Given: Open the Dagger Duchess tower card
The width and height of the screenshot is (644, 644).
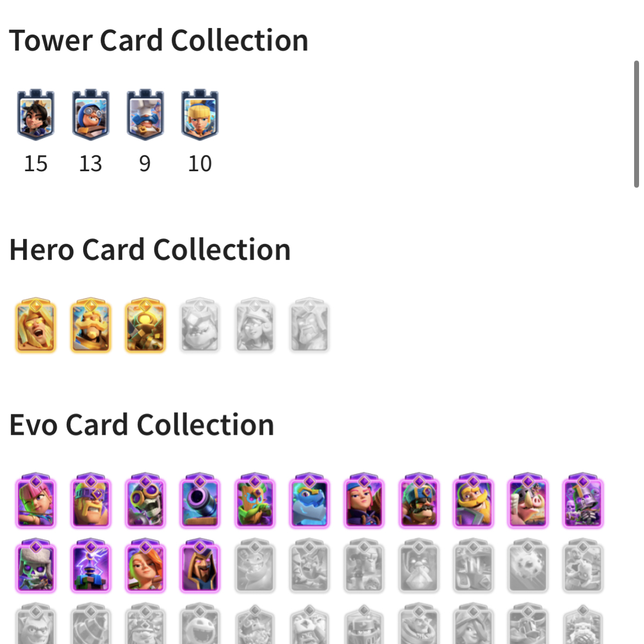Looking at the screenshot, I should (x=36, y=114).
